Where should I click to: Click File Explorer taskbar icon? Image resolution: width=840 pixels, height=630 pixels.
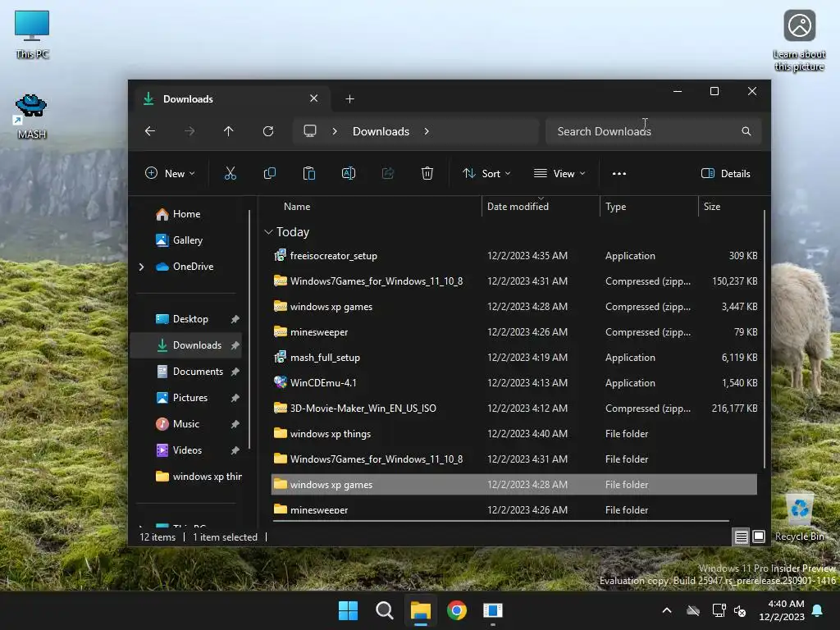point(421,610)
